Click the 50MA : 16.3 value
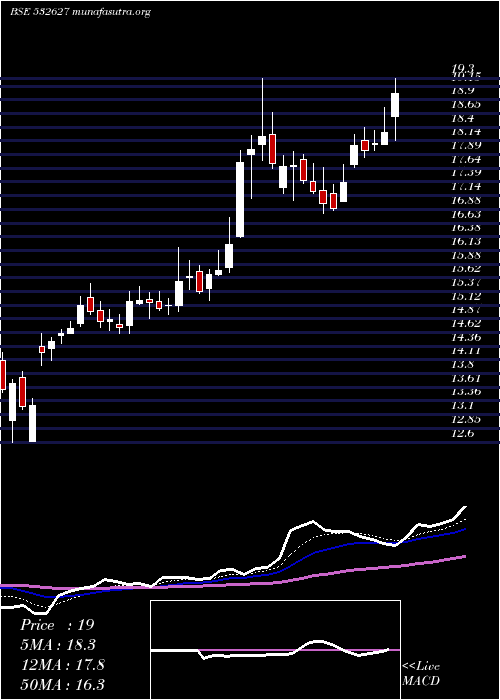Screen dimensions: 500x700 click(x=62, y=685)
